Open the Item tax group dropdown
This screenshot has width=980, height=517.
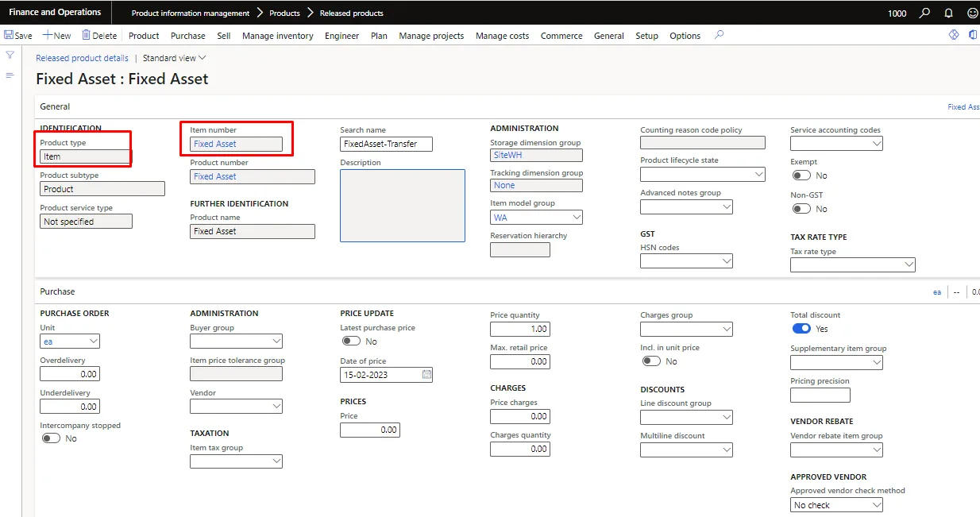point(276,461)
